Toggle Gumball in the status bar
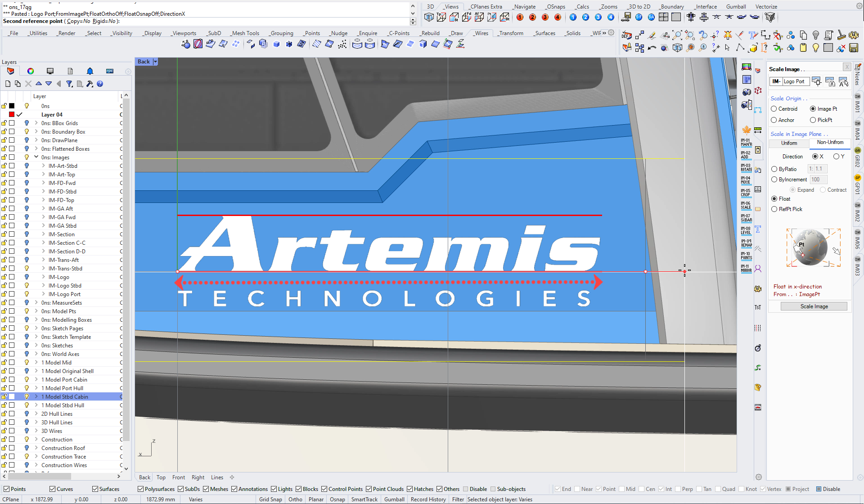Viewport: 864px width, 504px height. tap(394, 499)
